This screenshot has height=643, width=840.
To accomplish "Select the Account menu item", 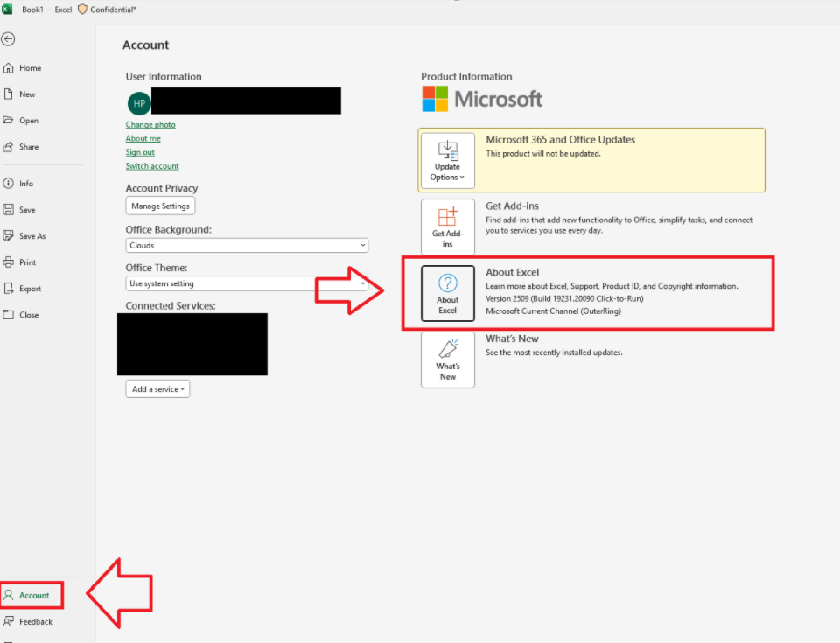I will click(x=32, y=595).
